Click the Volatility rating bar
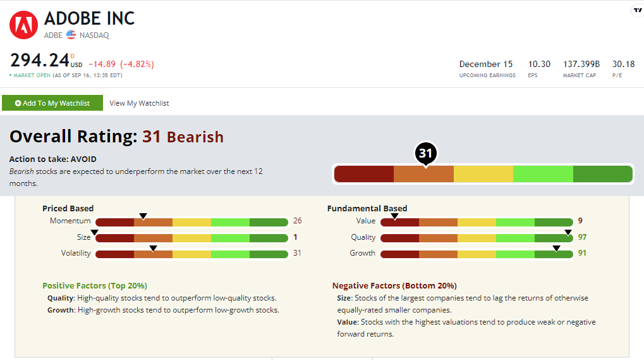Viewport: 644px width, 360px height. pyautogui.click(x=191, y=254)
